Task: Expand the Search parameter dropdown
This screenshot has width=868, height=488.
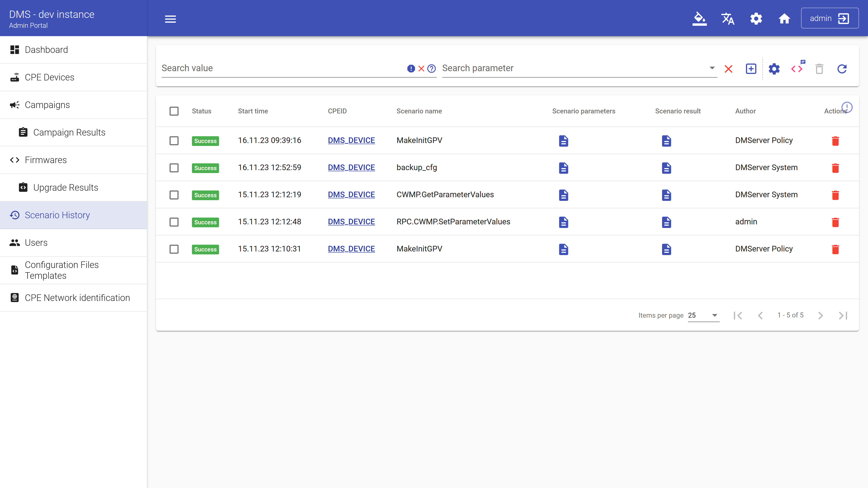Action: pyautogui.click(x=712, y=68)
